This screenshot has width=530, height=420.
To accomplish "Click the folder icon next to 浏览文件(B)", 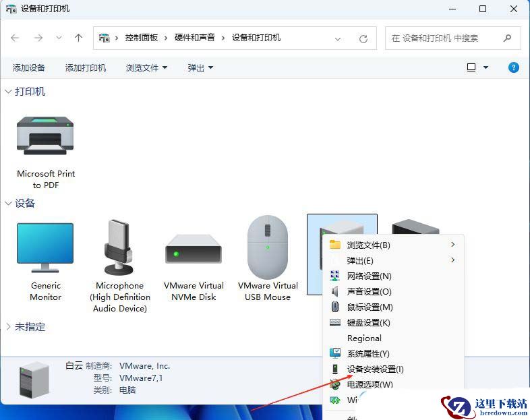I will (335, 244).
